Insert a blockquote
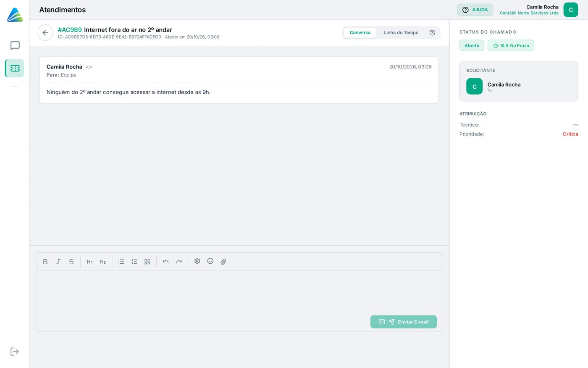The image size is (588, 368). pos(147,262)
